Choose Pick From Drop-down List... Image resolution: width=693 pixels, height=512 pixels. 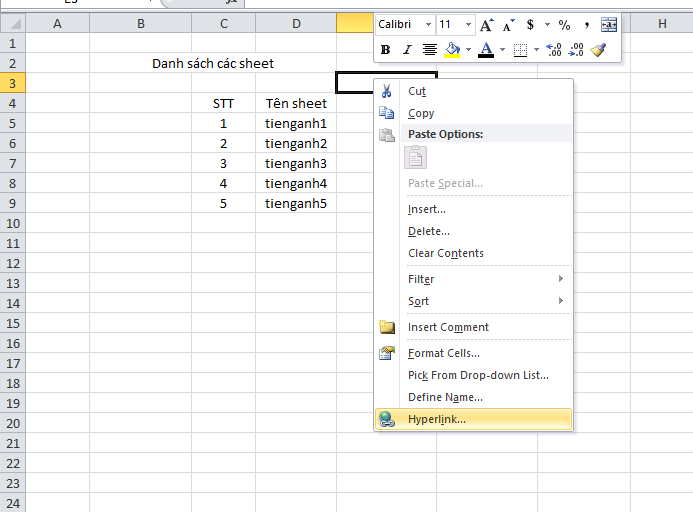click(473, 375)
